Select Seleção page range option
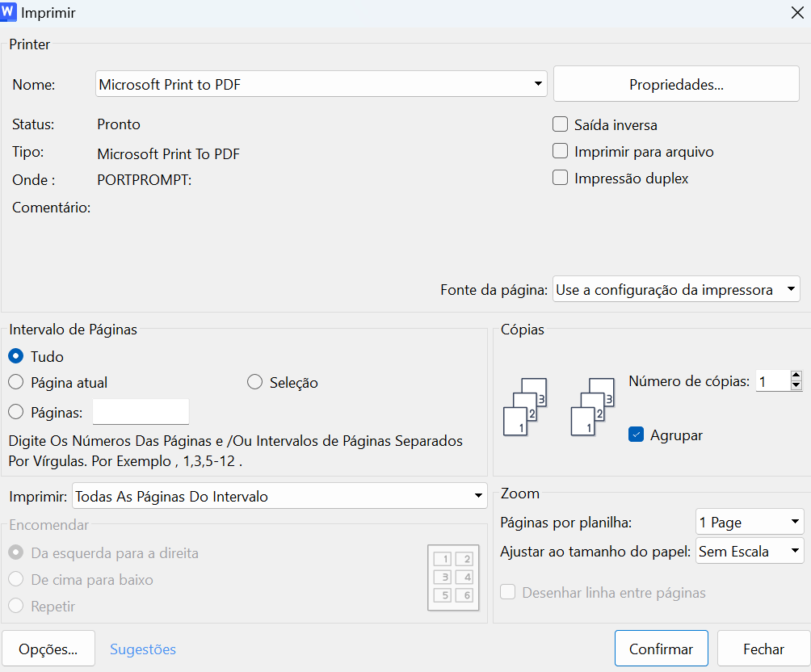 [x=255, y=382]
